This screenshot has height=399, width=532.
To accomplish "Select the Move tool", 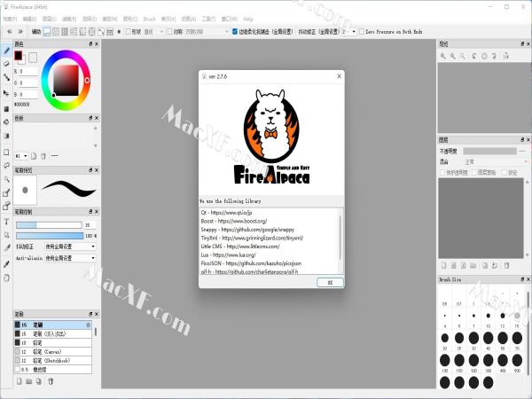I will (x=6, y=93).
